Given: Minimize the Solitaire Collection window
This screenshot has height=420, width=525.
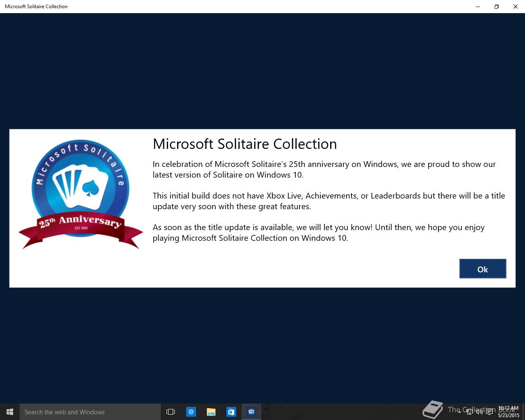Looking at the screenshot, I should point(478,7).
